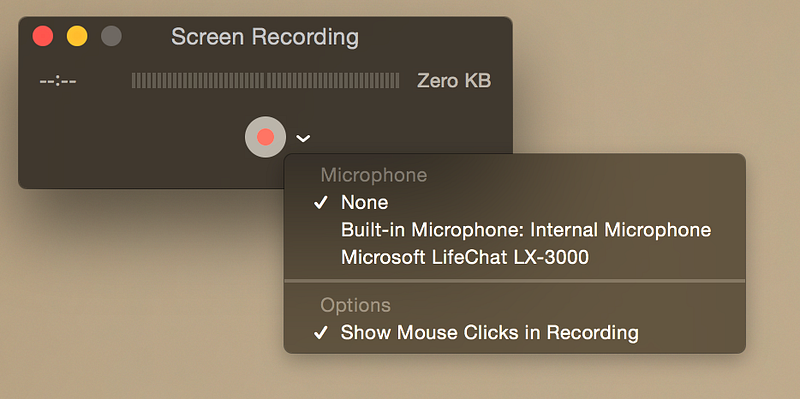800x399 pixels.
Task: Select None as microphone source
Action: [x=514, y=203]
